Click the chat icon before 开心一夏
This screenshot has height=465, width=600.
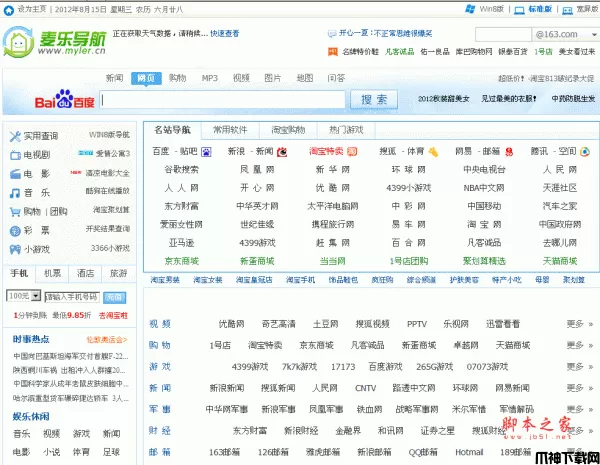[x=332, y=34]
